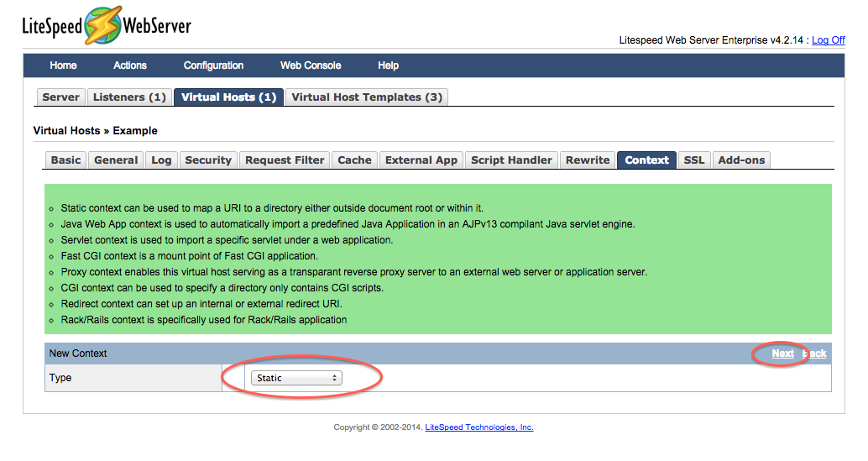Click the LiteSpeed WebServer logo

coord(107,25)
